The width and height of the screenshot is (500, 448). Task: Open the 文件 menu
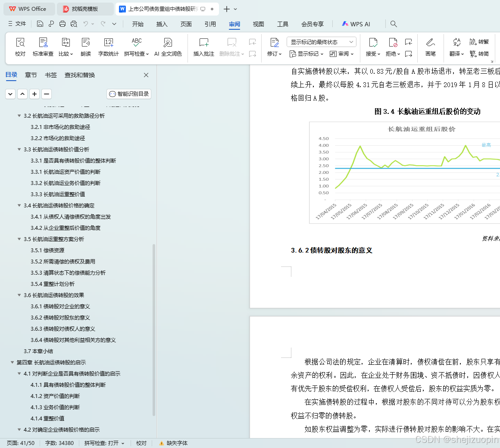[x=17, y=24]
